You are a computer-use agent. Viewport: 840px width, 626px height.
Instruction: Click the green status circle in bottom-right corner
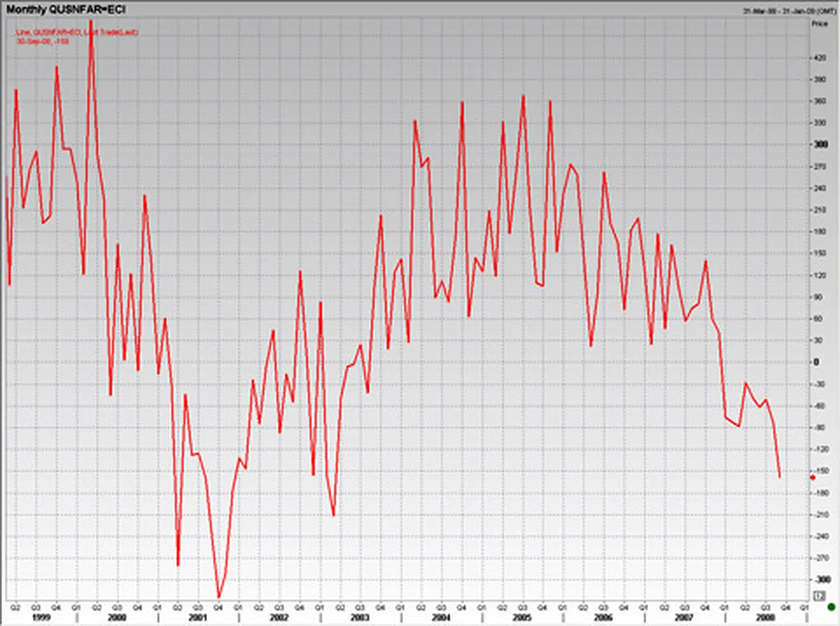(831, 607)
